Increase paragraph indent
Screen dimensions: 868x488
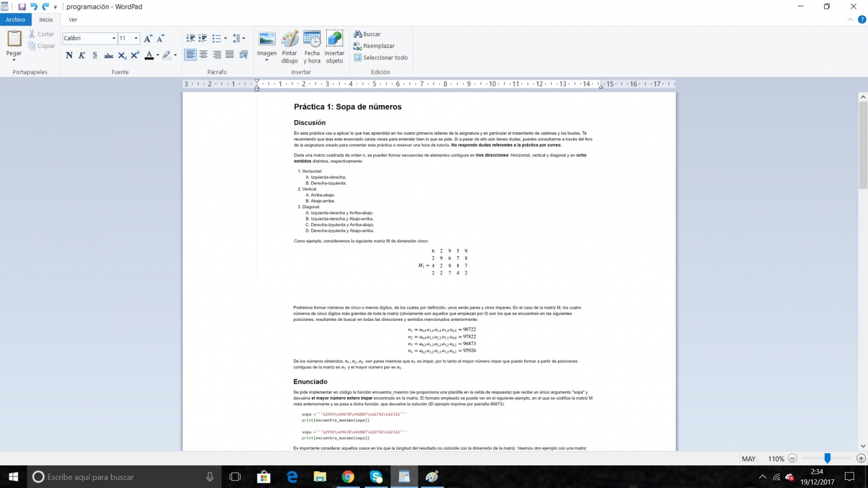[x=203, y=38]
